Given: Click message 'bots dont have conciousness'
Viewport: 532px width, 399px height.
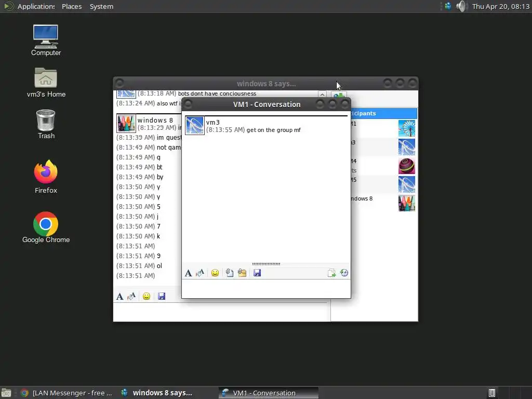Looking at the screenshot, I should (217, 94).
